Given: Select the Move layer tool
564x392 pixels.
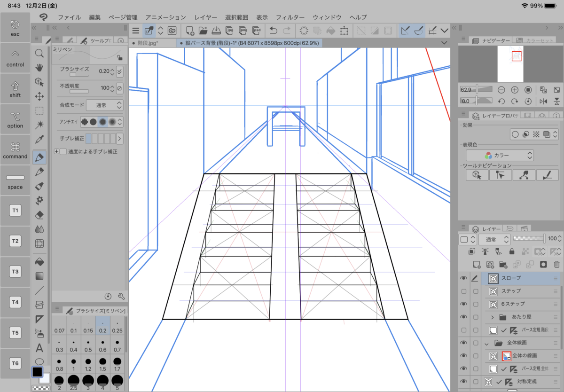Looking at the screenshot, I should point(39,96).
